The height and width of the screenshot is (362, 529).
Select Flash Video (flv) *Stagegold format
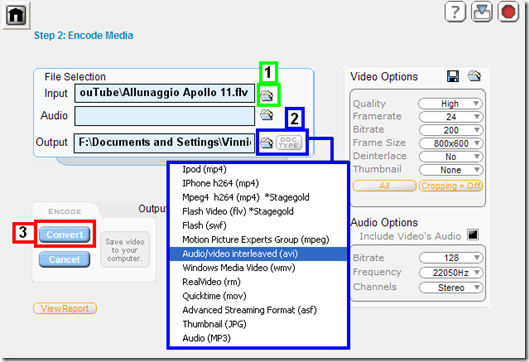click(x=258, y=212)
